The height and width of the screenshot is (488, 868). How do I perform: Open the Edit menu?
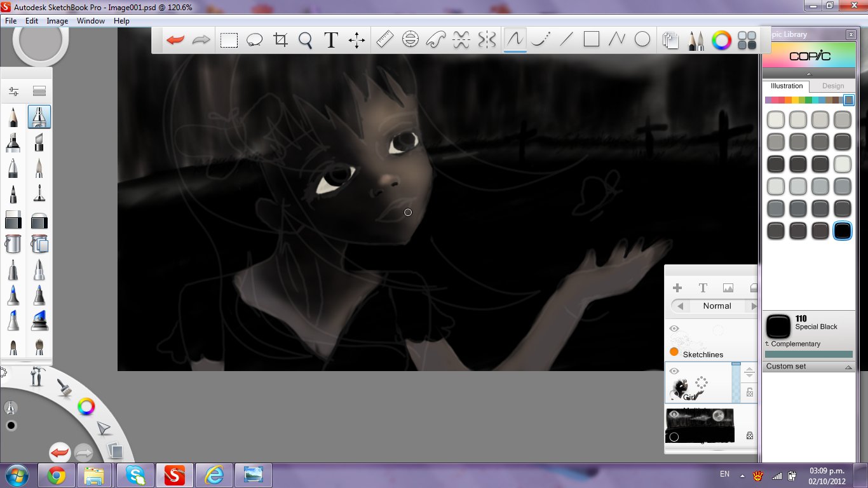tap(32, 21)
